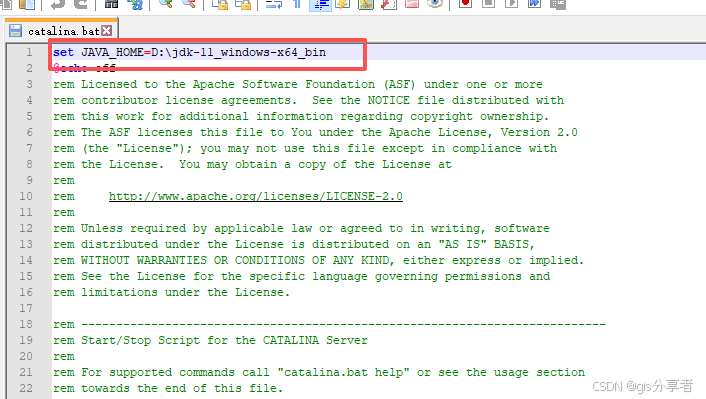Click the Redo toolbar icon

(81, 4)
